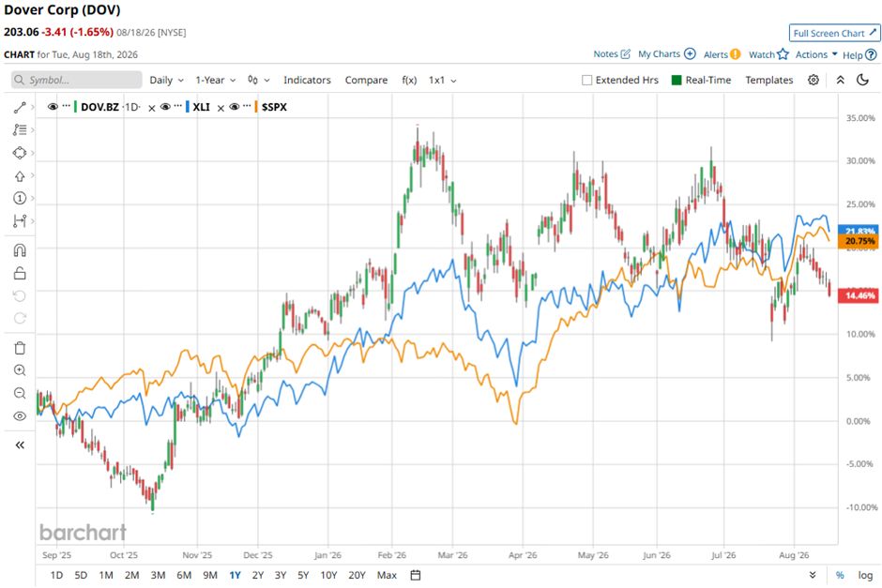Click the 14.46% DOV price label
Image resolution: width=882 pixels, height=588 pixels.
859,295
